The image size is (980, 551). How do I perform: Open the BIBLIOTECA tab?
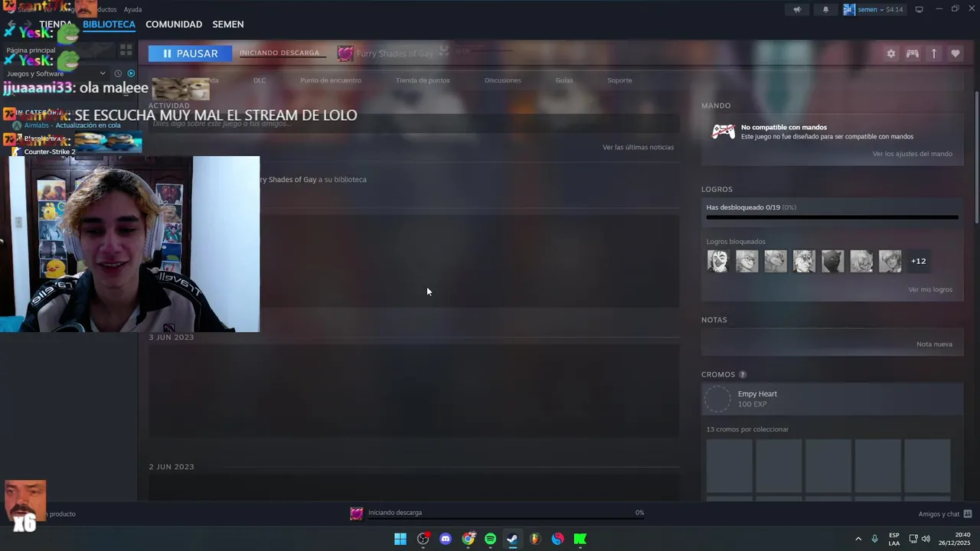[109, 24]
